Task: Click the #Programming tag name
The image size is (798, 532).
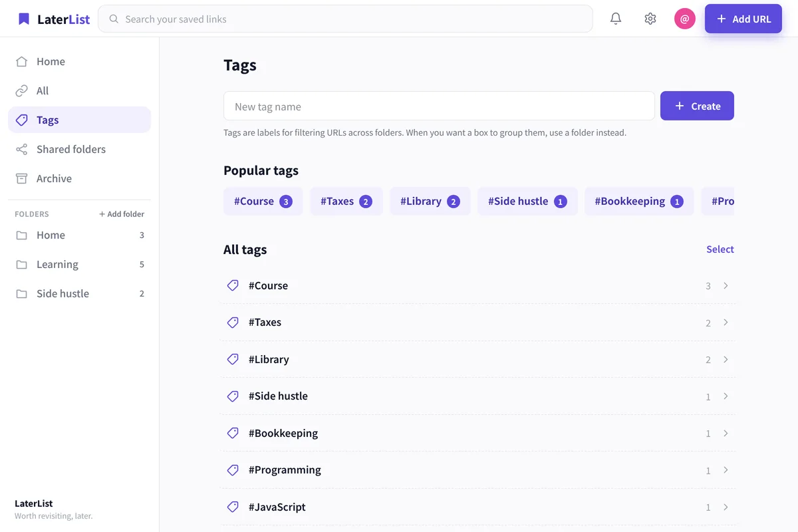Action: (285, 469)
